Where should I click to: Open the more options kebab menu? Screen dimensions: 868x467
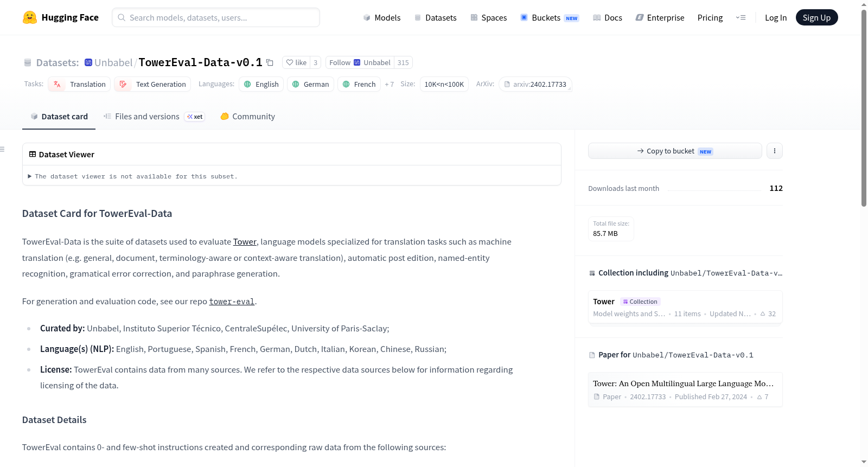click(x=775, y=151)
